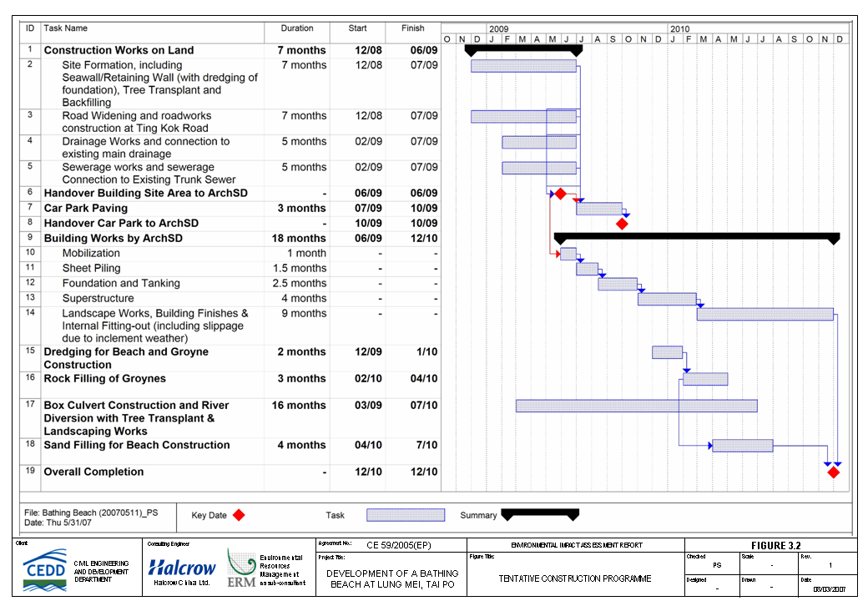Click the Sand Filling for Beach Construction bar
The width and height of the screenshot is (868, 601).
742,446
